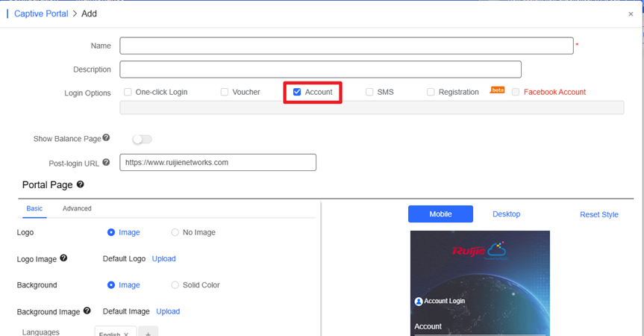Image resolution: width=644 pixels, height=336 pixels.
Task: Check the Voucher login option
Action: [x=225, y=92]
